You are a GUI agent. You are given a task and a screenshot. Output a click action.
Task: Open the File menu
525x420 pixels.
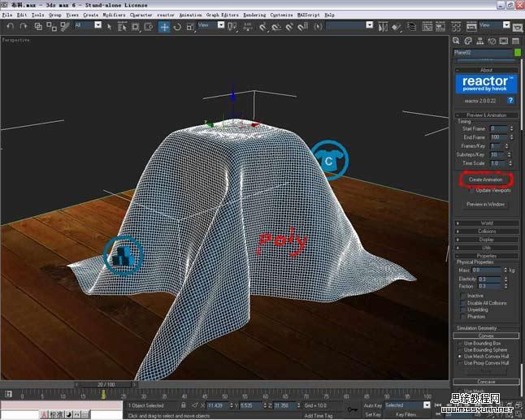7,15
